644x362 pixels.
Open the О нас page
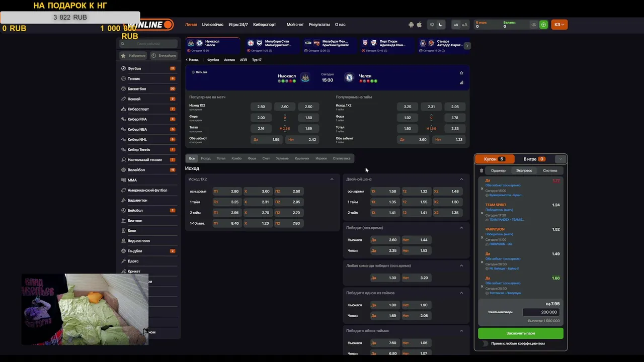pyautogui.click(x=340, y=25)
